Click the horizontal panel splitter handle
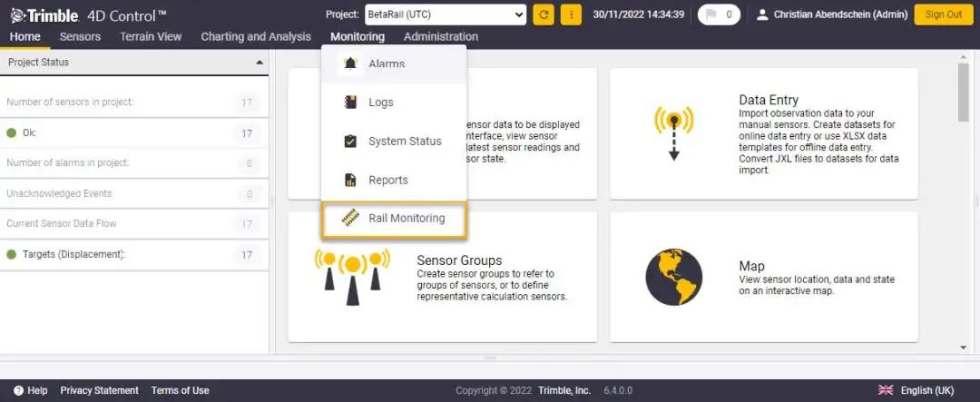Viewport: 980px width, 402px height. [x=490, y=358]
